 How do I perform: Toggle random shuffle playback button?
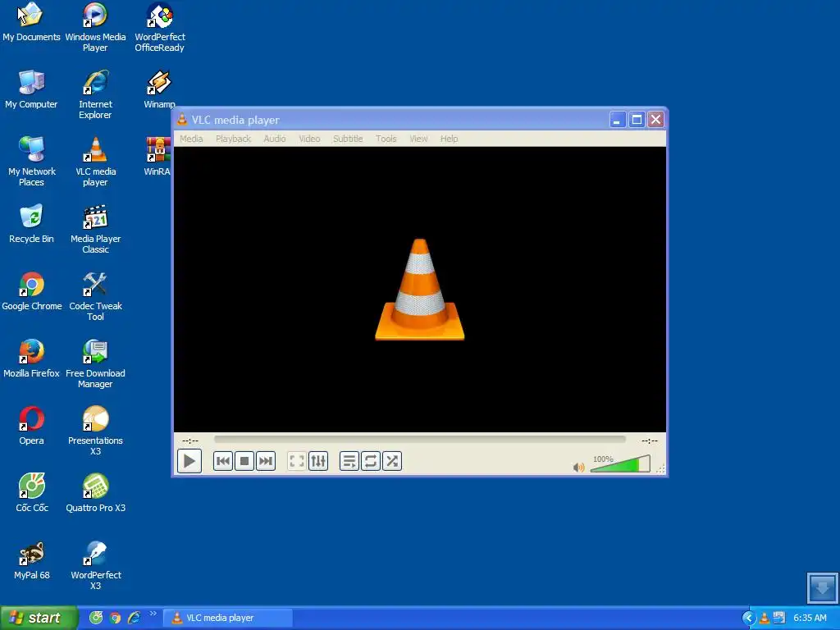click(x=391, y=461)
